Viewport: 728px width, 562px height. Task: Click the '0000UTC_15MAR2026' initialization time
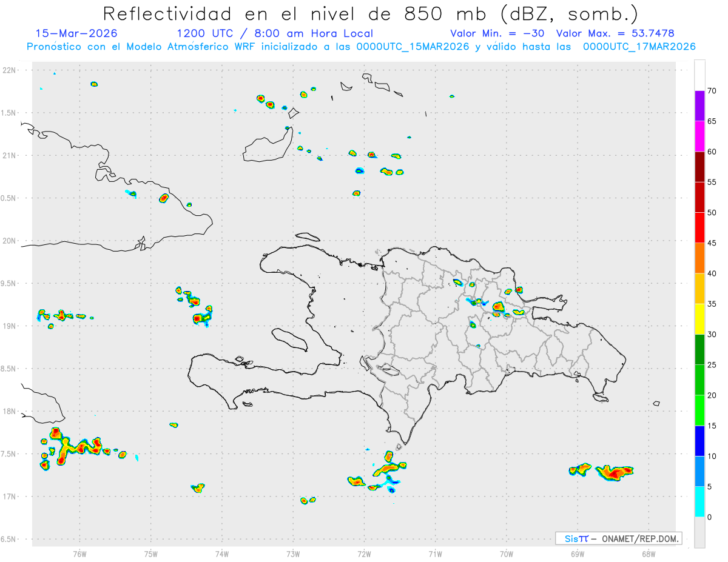tap(412, 47)
